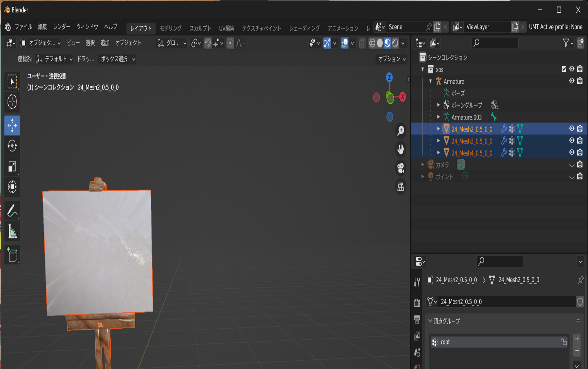Select the Measure tool
Screen dimensions: 588x369
12,231
